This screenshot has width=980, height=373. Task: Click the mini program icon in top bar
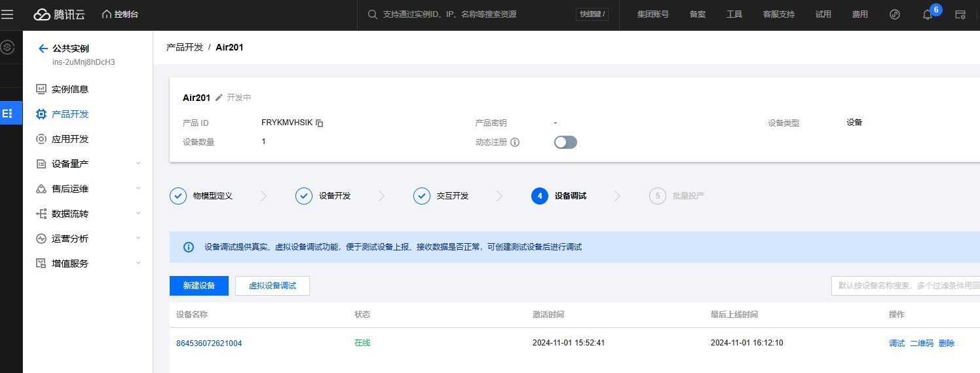pyautogui.click(x=895, y=14)
